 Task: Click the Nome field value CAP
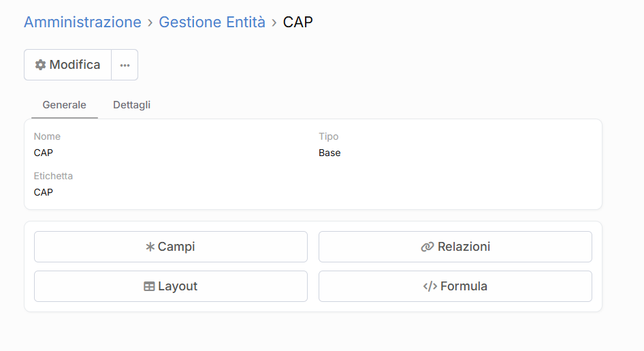(x=44, y=153)
